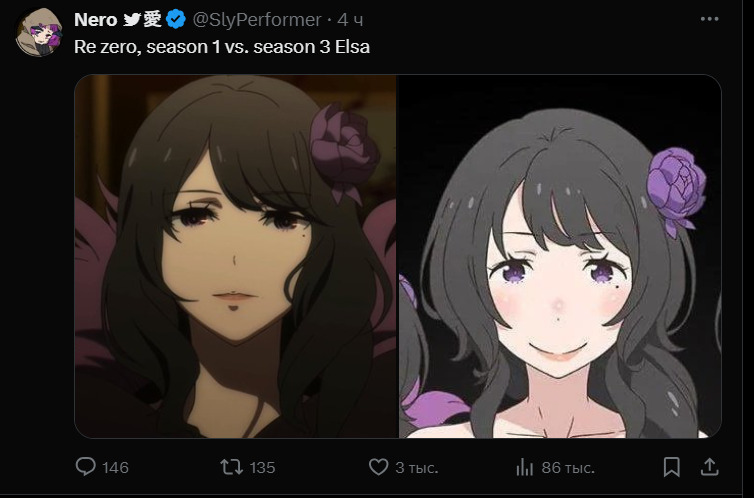This screenshot has height=498, width=754.
Task: Click the 146 replies count
Action: (x=115, y=467)
